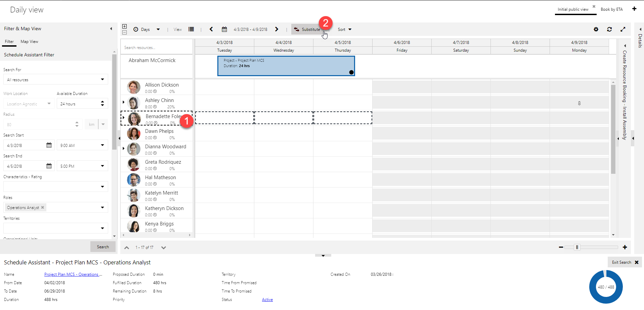Refresh the schedule board
The height and width of the screenshot is (310, 644).
pyautogui.click(x=609, y=29)
